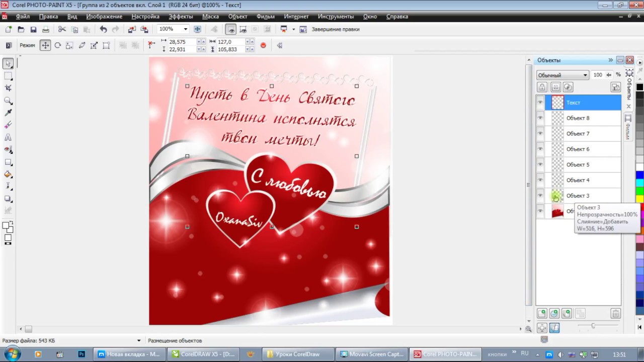Select the Paint brush tool
This screenshot has width=644, height=362.
click(8, 187)
